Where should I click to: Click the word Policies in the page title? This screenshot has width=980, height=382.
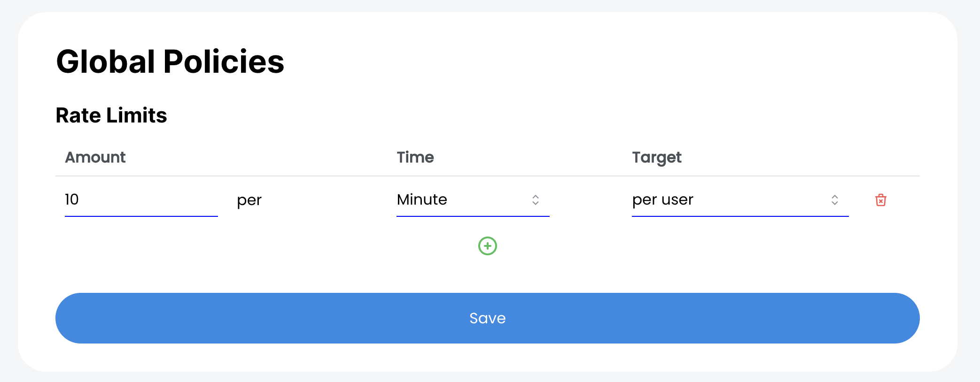tap(224, 61)
